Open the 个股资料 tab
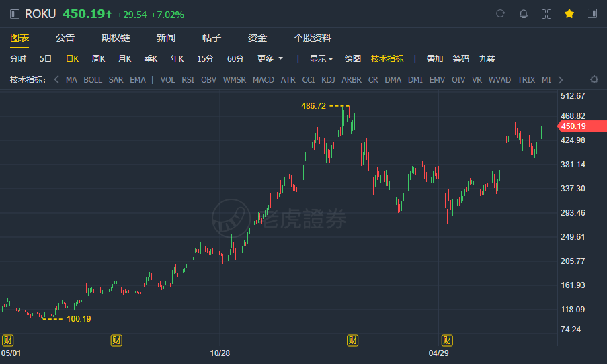This screenshot has width=607, height=364. (x=313, y=38)
